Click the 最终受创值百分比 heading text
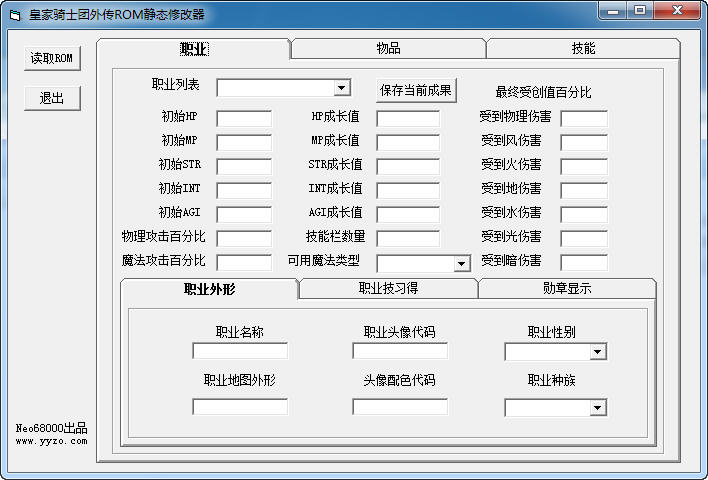The height and width of the screenshot is (480, 708). 543,92
